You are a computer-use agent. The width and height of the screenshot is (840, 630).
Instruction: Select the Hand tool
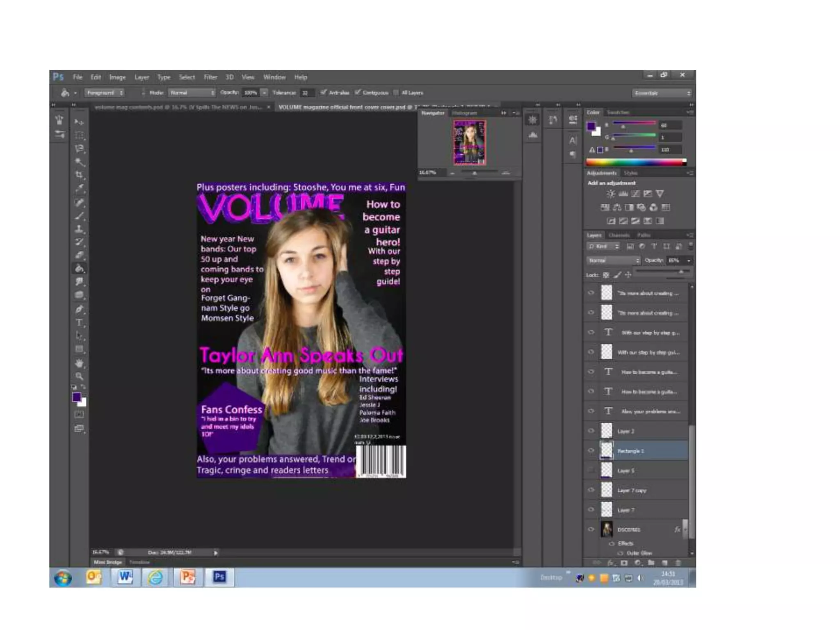[79, 363]
